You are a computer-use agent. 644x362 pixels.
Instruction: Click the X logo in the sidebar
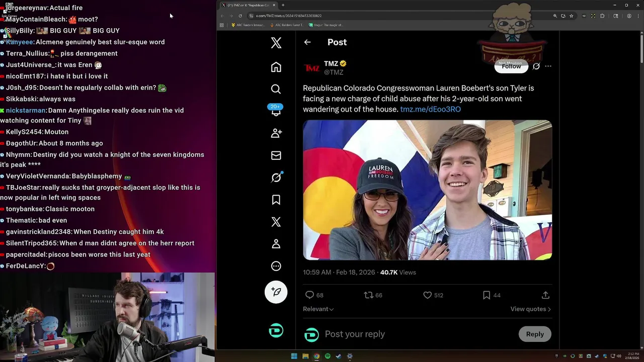click(276, 43)
